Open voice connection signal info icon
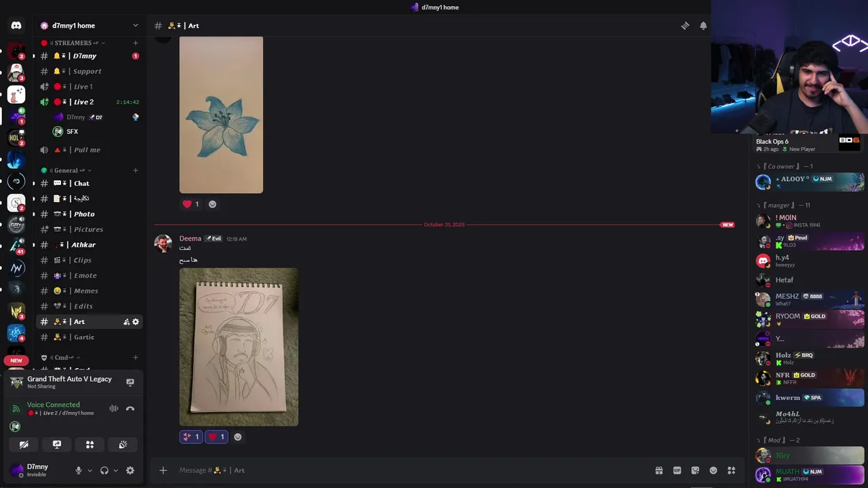 (x=16, y=409)
